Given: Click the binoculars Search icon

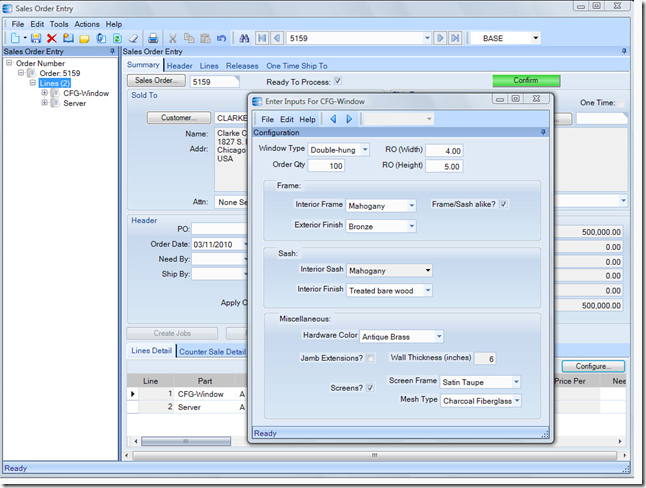Looking at the screenshot, I should tap(244, 38).
